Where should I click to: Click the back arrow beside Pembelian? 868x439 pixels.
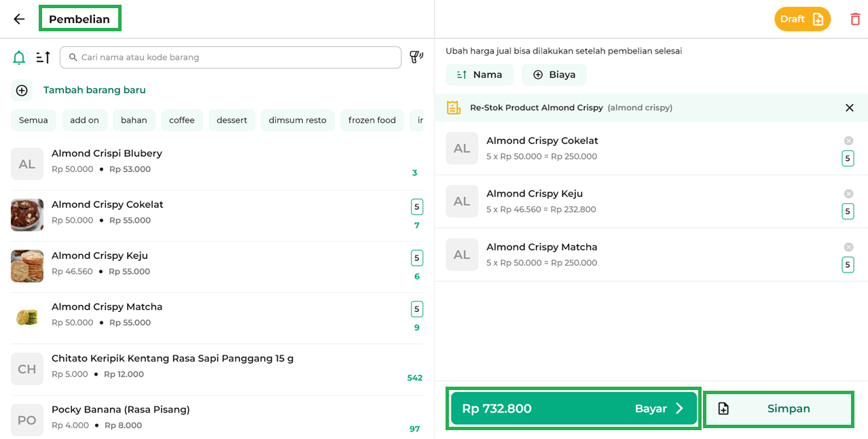click(x=19, y=19)
